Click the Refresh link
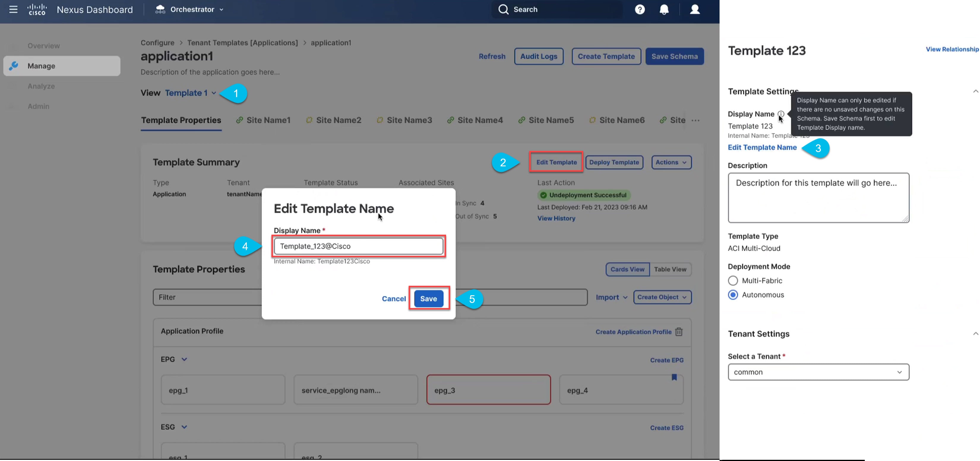 click(492, 56)
